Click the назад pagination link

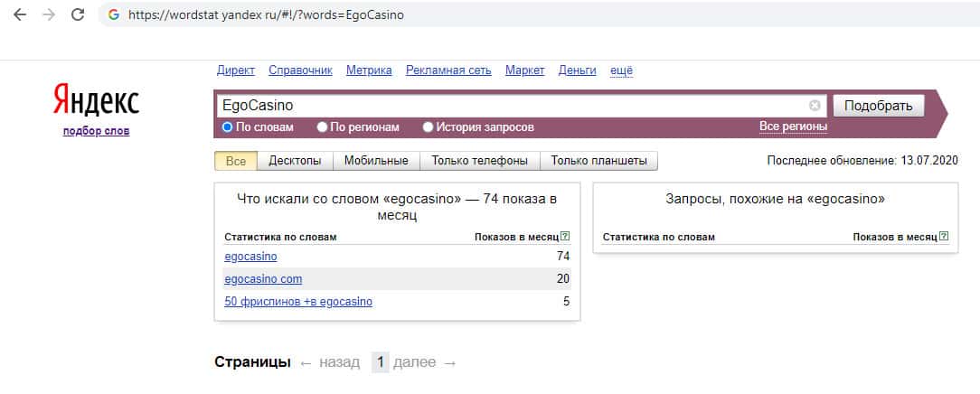pyautogui.click(x=339, y=362)
